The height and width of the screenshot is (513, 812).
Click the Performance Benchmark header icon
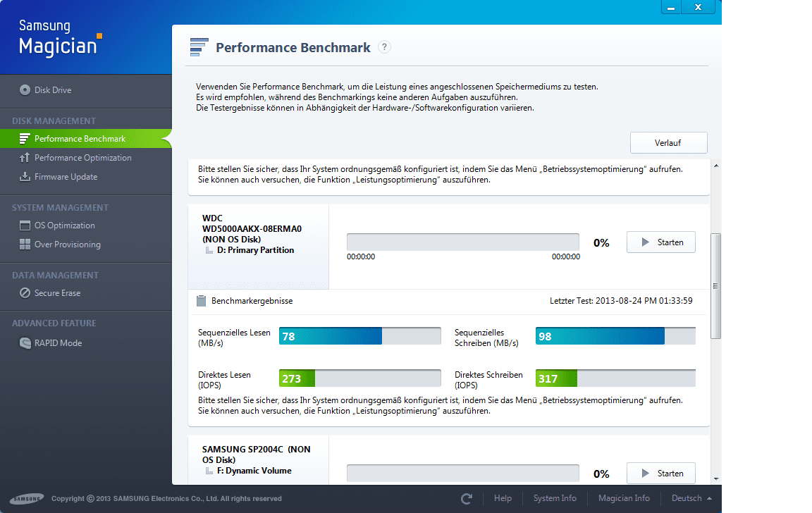(x=199, y=47)
